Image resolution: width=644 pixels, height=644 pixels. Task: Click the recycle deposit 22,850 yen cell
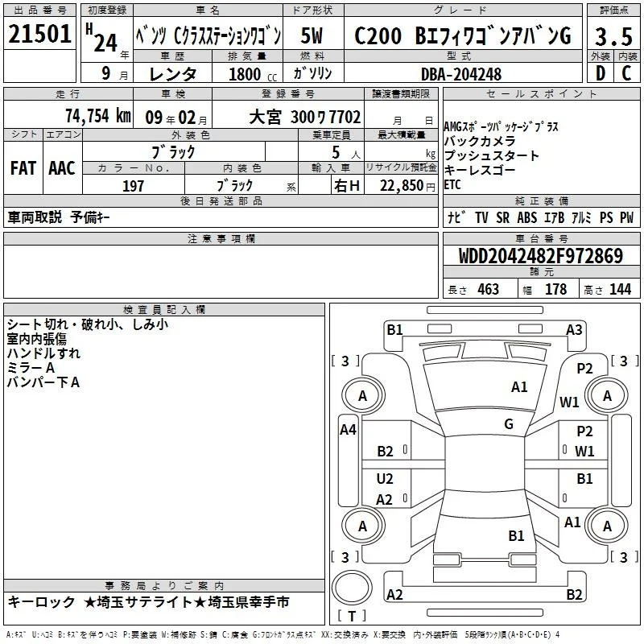(x=401, y=185)
